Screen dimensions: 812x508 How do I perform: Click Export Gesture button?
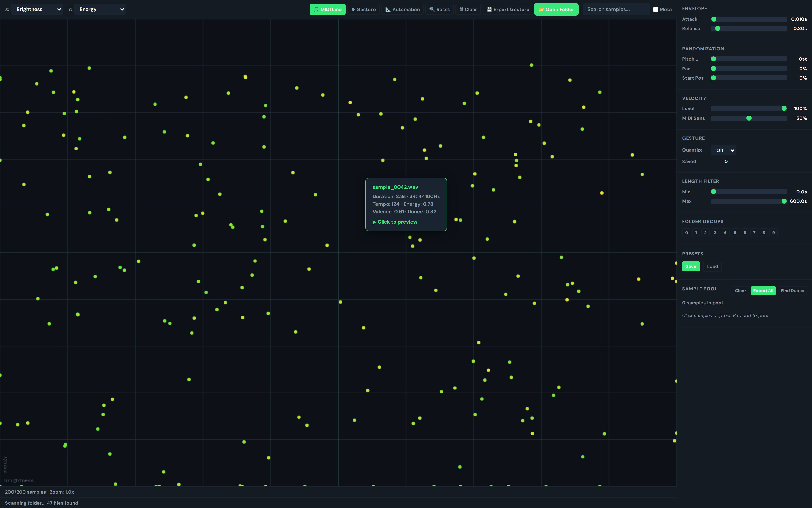[x=508, y=9]
